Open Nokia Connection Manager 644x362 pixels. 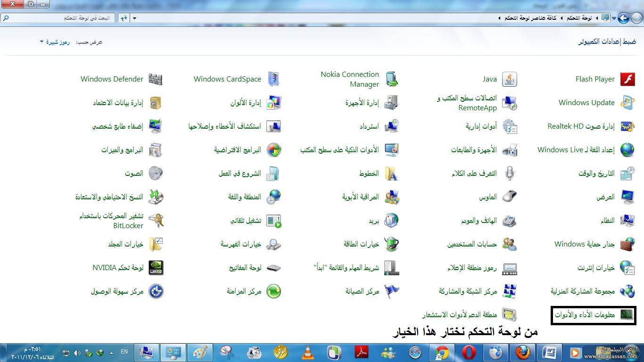pyautogui.click(x=350, y=79)
